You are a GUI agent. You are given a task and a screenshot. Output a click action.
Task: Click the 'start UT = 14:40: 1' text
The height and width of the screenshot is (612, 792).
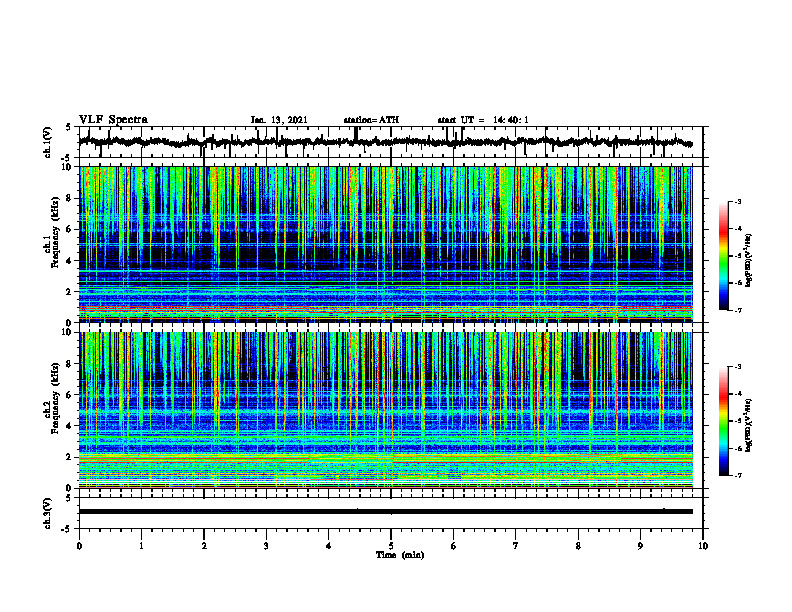pos(483,120)
